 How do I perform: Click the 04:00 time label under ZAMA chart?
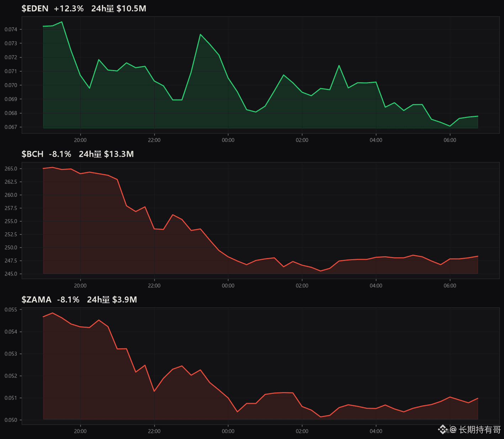(376, 431)
